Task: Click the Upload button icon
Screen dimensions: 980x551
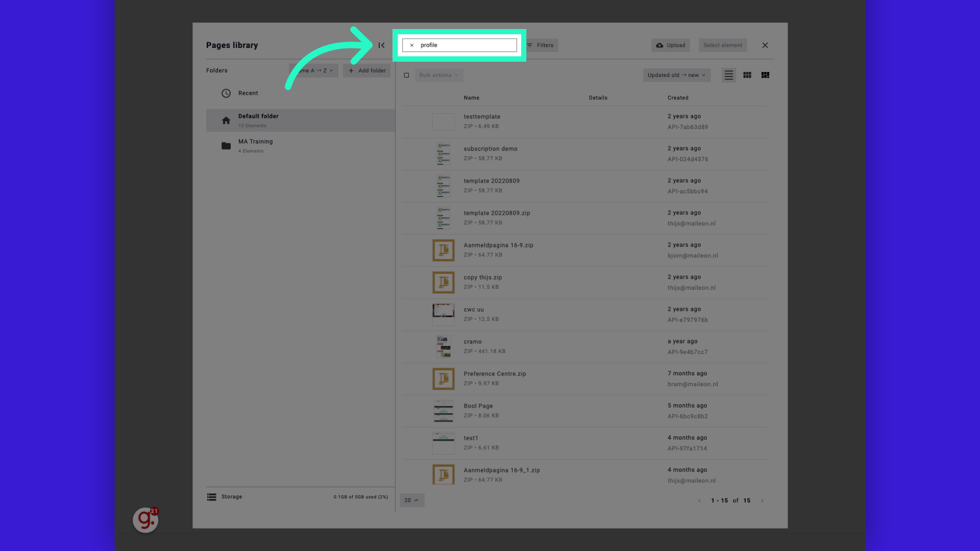Action: (659, 45)
